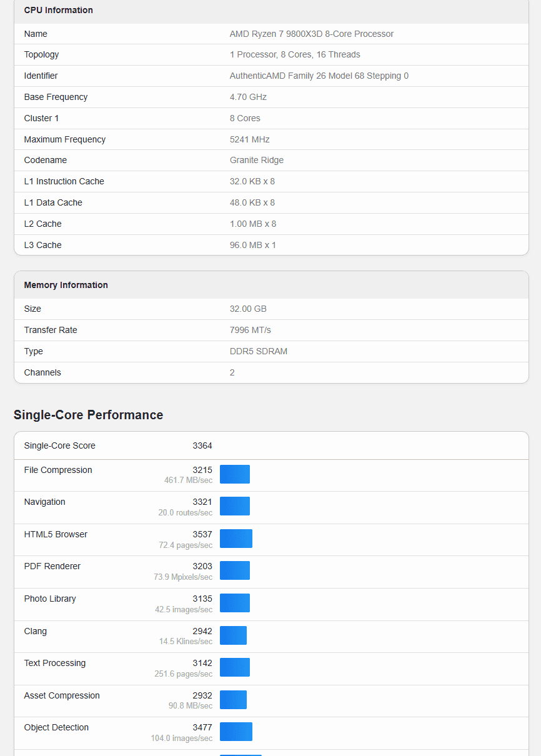Click the Codename row label
Viewport: 541px width, 756px height.
[x=46, y=160]
